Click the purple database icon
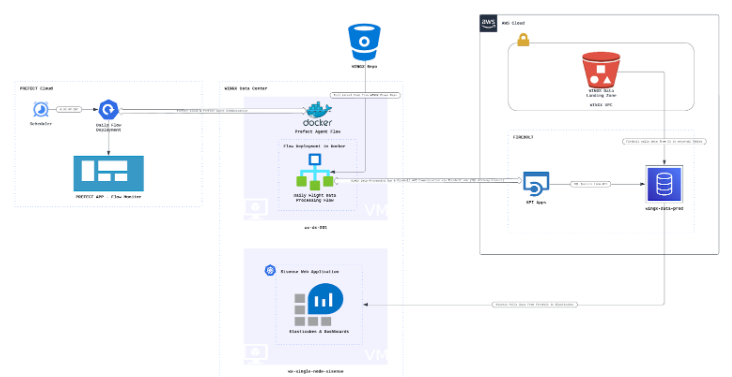Viewport: 732px width, 377px height. tap(664, 184)
